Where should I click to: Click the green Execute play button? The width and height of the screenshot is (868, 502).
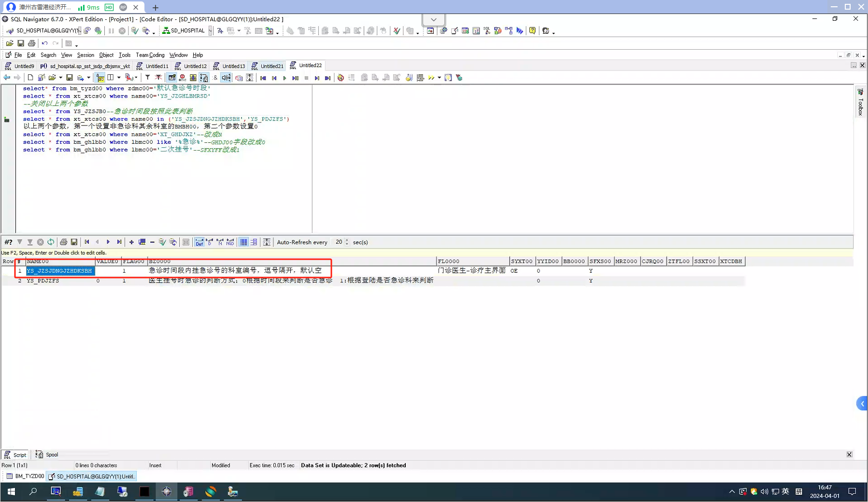(x=285, y=78)
